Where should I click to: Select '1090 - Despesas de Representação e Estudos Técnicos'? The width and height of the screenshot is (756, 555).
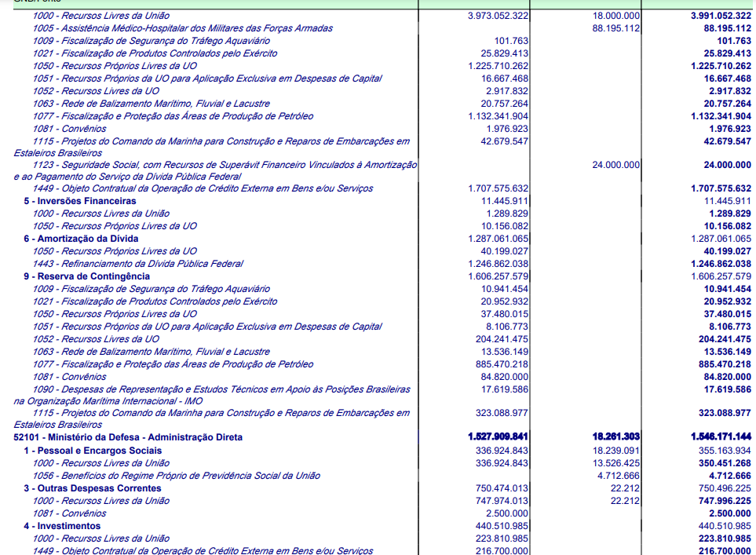pyautogui.click(x=212, y=395)
